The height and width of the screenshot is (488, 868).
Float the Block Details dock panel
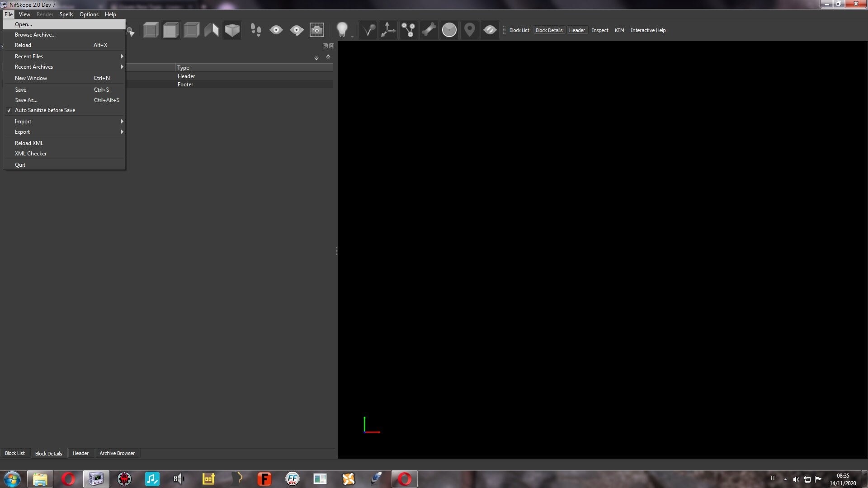[325, 46]
